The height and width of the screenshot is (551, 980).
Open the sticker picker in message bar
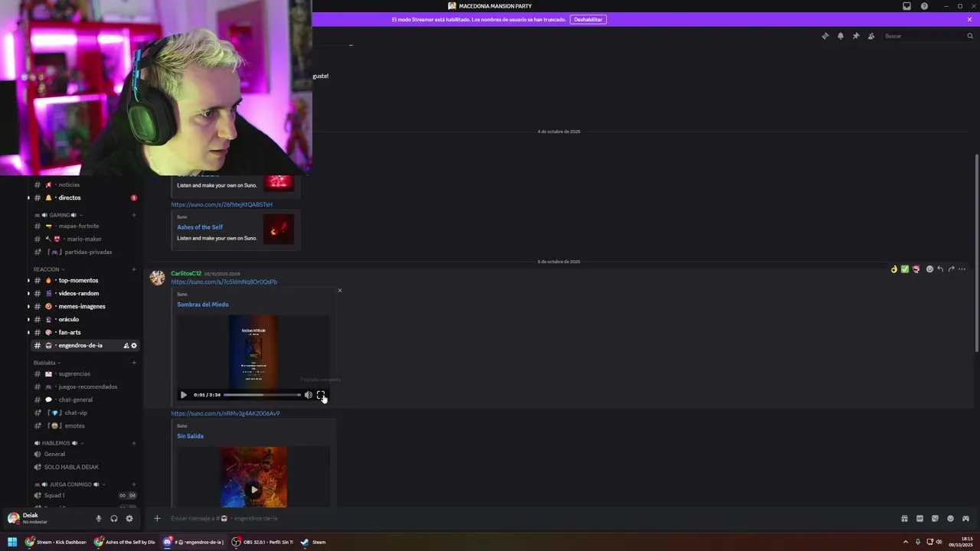tap(935, 518)
